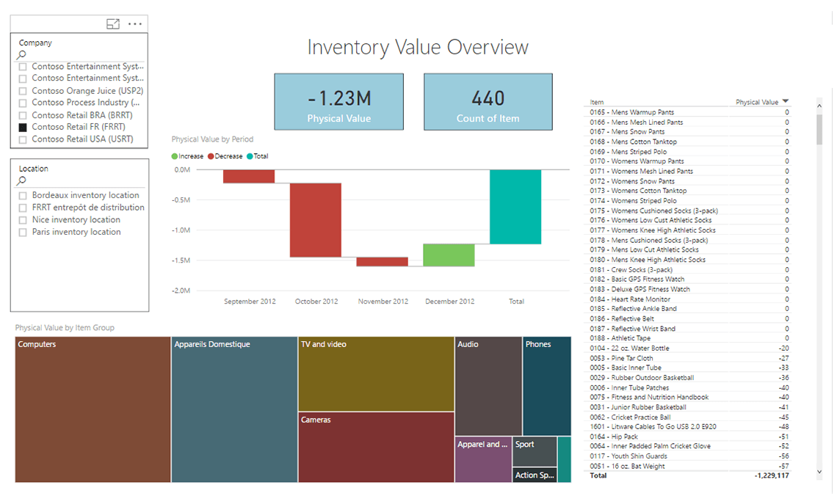Toggle the Nice inventory location checkbox
The height and width of the screenshot is (504, 837).
click(x=23, y=220)
